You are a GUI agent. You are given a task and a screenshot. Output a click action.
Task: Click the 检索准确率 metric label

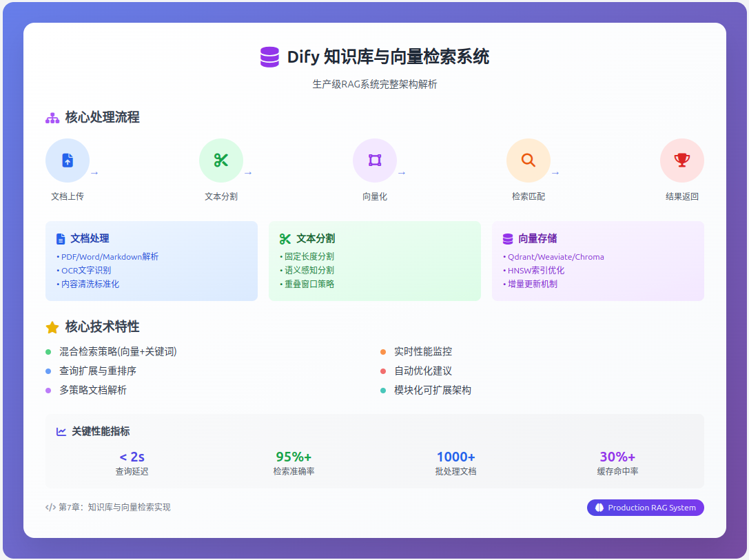(x=294, y=472)
